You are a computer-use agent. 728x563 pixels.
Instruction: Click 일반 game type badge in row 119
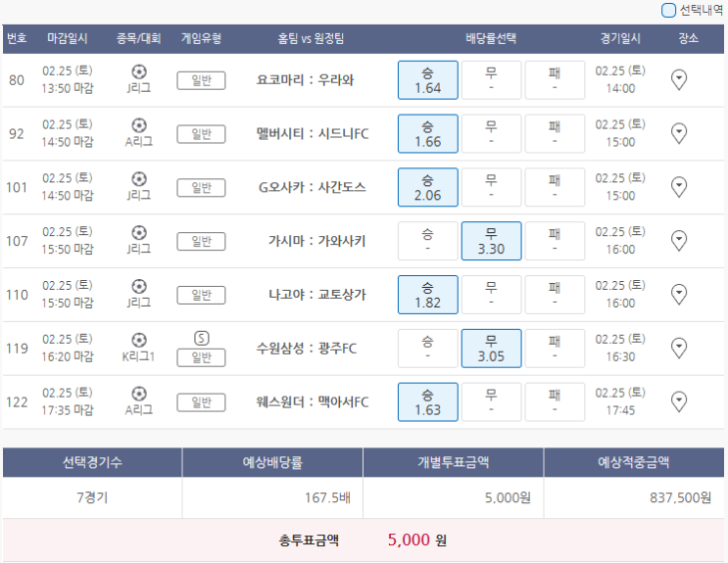pyautogui.click(x=201, y=357)
